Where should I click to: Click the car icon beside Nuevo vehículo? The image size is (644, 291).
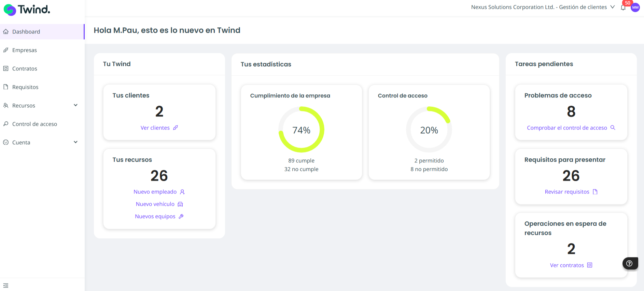[180, 204]
